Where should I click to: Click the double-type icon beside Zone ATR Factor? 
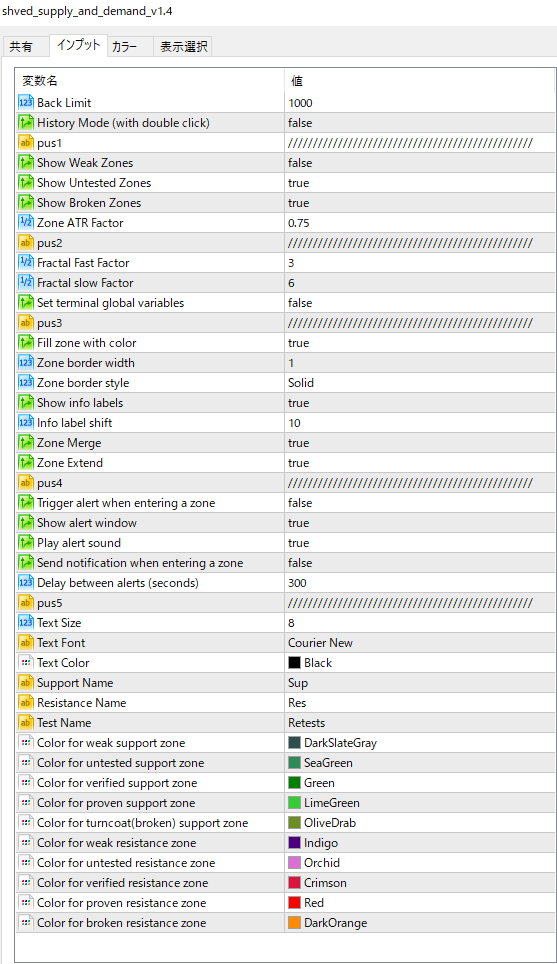click(x=26, y=223)
